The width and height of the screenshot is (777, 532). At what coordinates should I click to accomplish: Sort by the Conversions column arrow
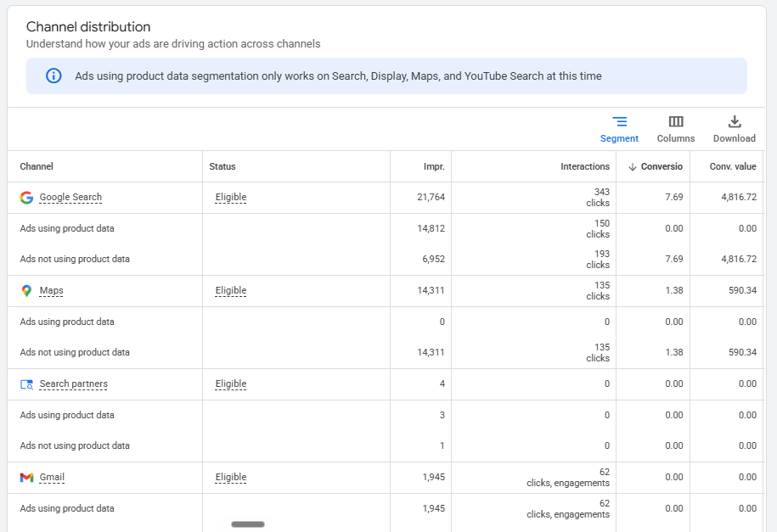tap(633, 167)
